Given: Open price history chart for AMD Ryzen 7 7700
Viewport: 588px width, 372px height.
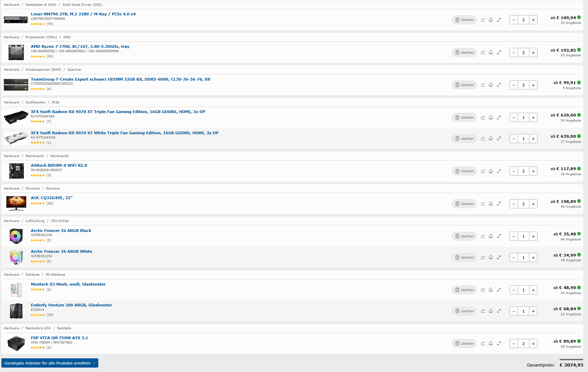Looking at the screenshot, I should pyautogui.click(x=483, y=53).
